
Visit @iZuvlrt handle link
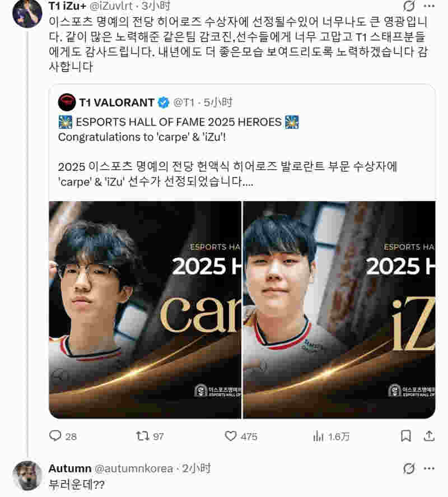(x=111, y=6)
